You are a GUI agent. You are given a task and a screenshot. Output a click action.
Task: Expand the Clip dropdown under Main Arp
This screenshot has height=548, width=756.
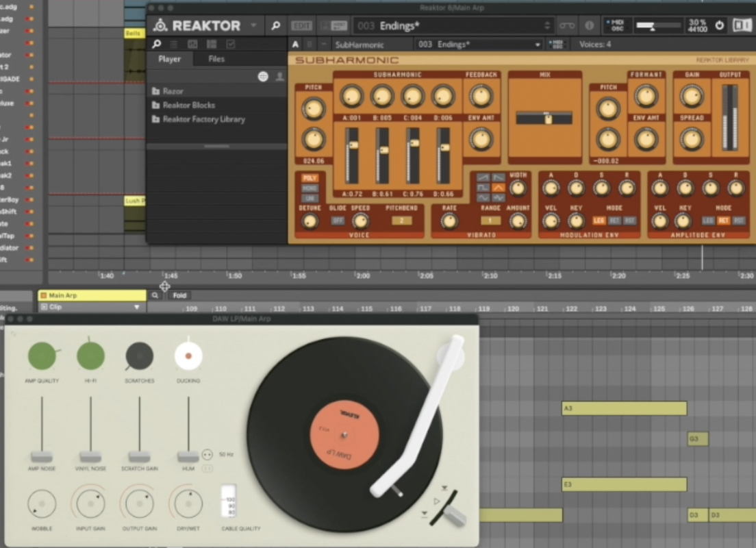pyautogui.click(x=136, y=308)
